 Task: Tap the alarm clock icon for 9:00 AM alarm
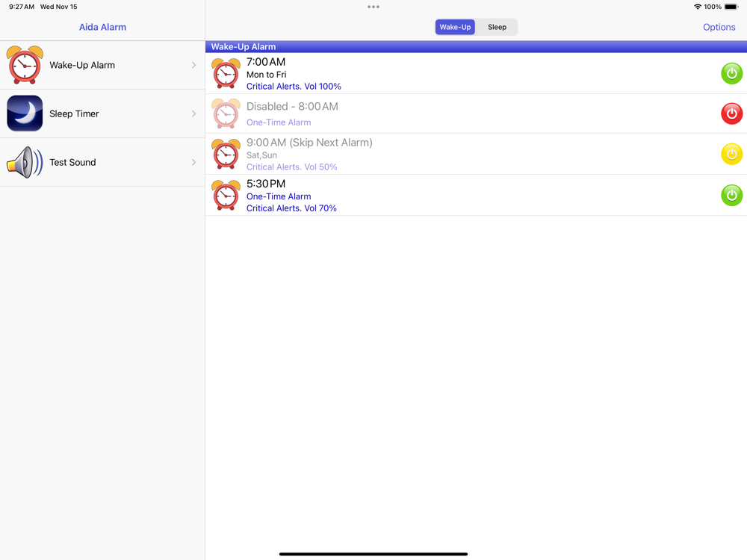226,155
